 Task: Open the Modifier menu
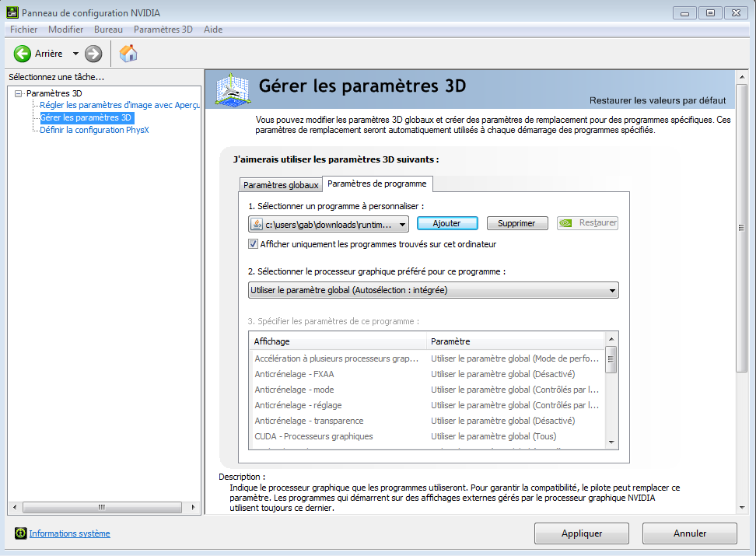tap(65, 30)
